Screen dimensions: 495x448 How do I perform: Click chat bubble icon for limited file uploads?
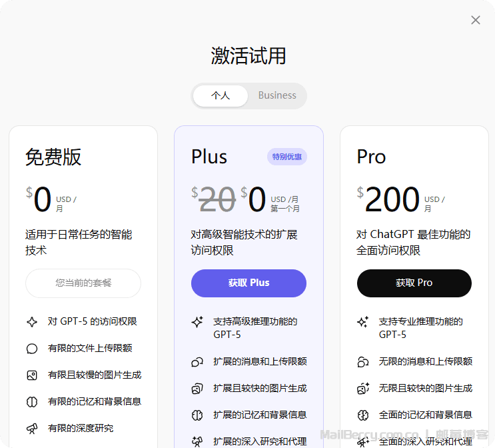point(32,349)
